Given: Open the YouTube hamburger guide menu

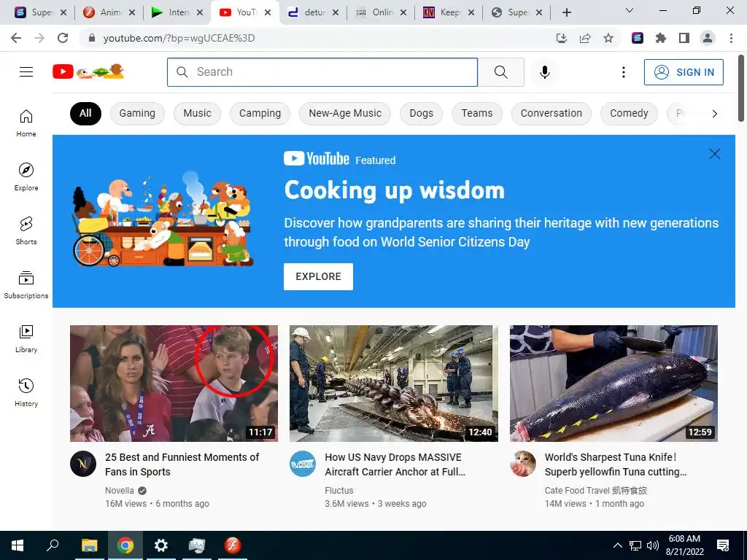Looking at the screenshot, I should 26,72.
